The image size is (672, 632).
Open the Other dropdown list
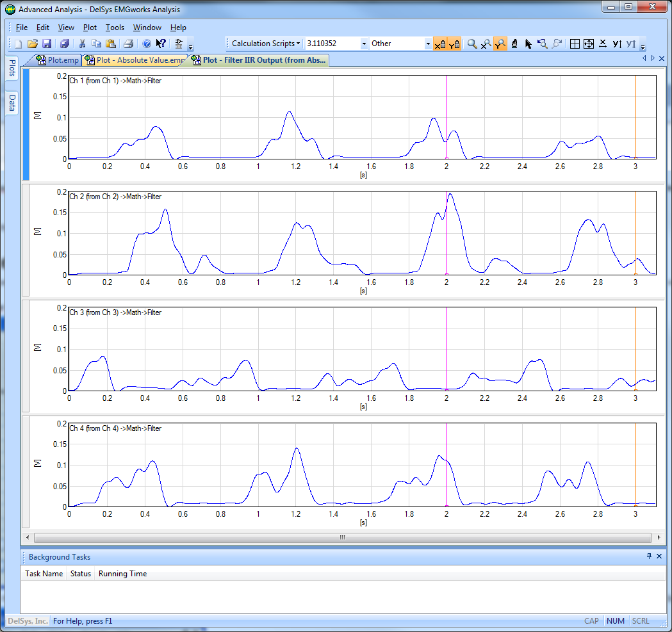pos(428,44)
